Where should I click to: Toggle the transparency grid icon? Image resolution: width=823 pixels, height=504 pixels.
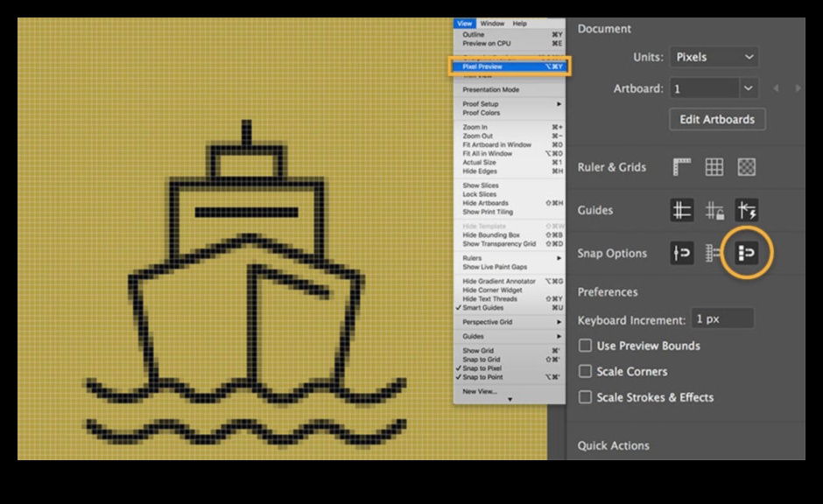(x=746, y=167)
